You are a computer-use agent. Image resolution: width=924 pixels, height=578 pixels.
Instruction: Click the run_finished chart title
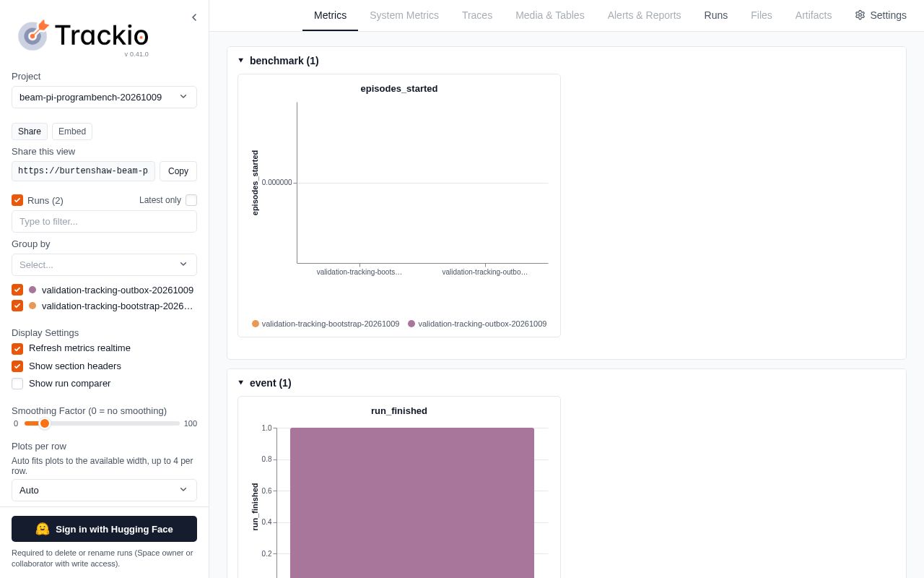pyautogui.click(x=399, y=411)
